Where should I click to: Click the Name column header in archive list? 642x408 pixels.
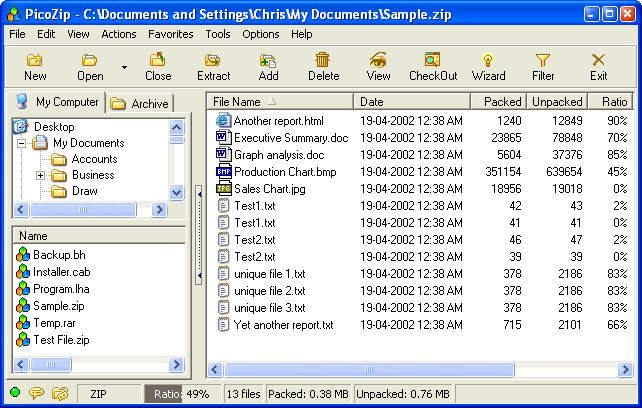click(x=99, y=236)
